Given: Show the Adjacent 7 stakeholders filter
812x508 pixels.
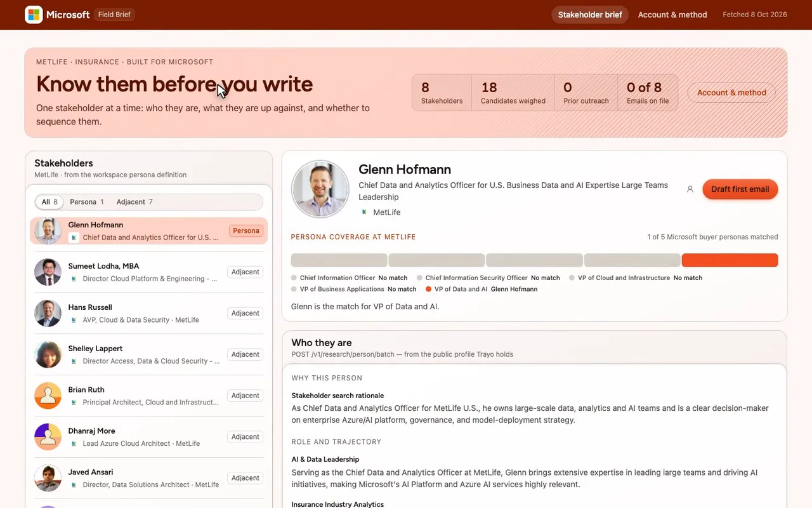Looking at the screenshot, I should tap(134, 202).
